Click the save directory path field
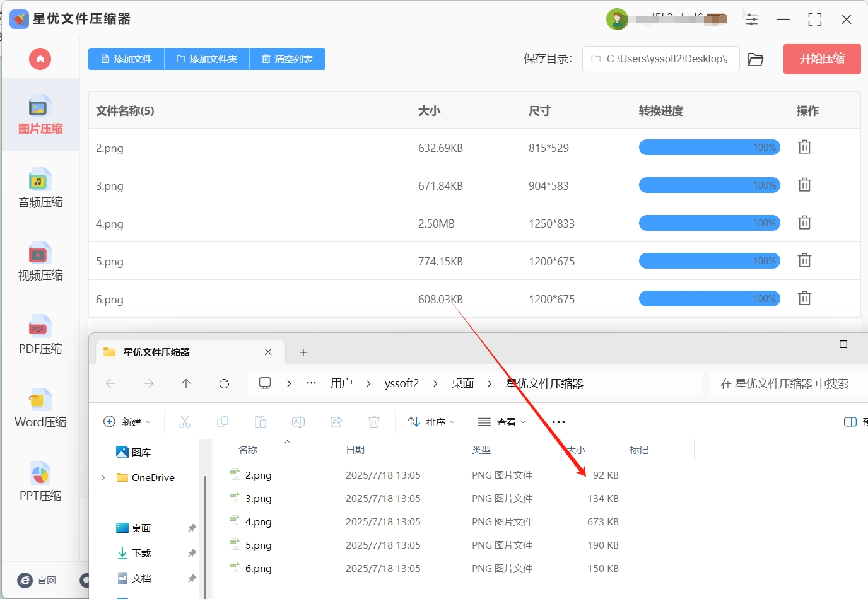The height and width of the screenshot is (599, 868). coord(660,59)
